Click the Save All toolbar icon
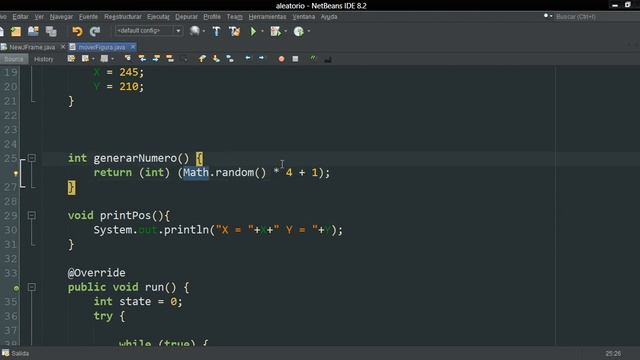This screenshot has width=640, height=360. [x=51, y=31]
